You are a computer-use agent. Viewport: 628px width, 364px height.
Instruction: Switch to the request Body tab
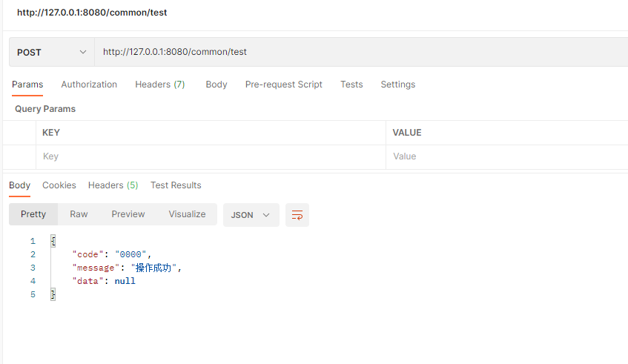[x=217, y=85]
